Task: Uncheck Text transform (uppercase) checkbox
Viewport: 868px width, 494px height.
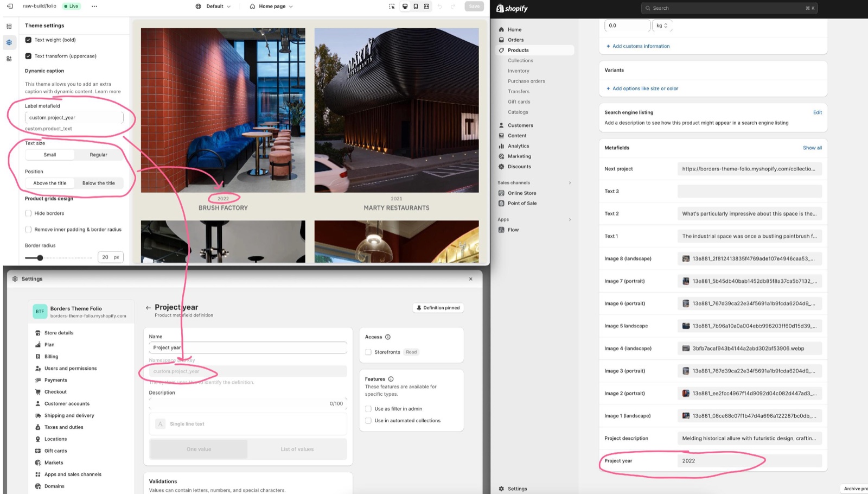Action: [x=28, y=56]
